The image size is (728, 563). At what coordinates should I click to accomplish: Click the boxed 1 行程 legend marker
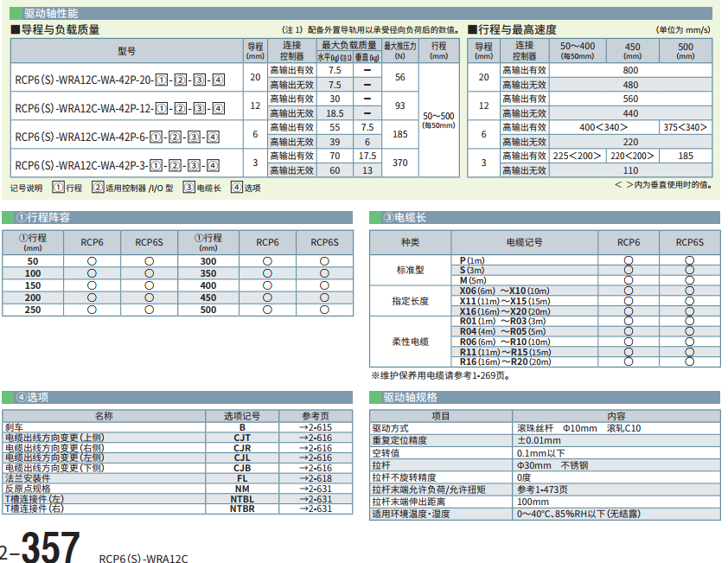pos(58,187)
